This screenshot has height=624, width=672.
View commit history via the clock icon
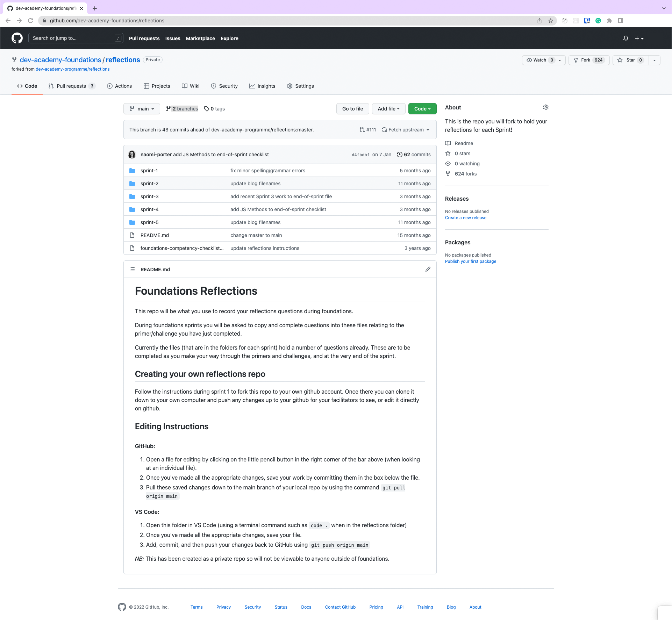tap(400, 154)
